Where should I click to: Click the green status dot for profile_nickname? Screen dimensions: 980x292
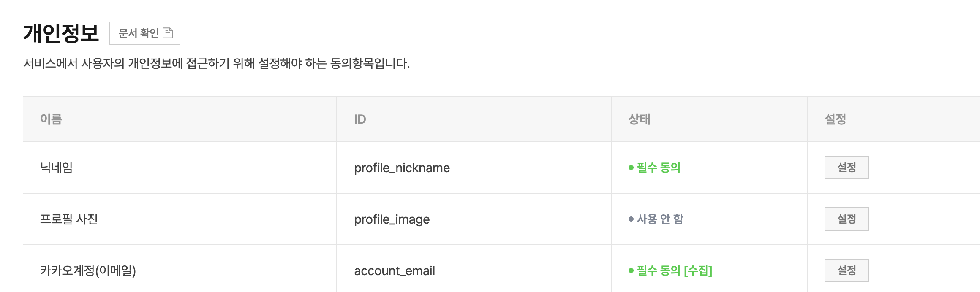click(x=631, y=168)
